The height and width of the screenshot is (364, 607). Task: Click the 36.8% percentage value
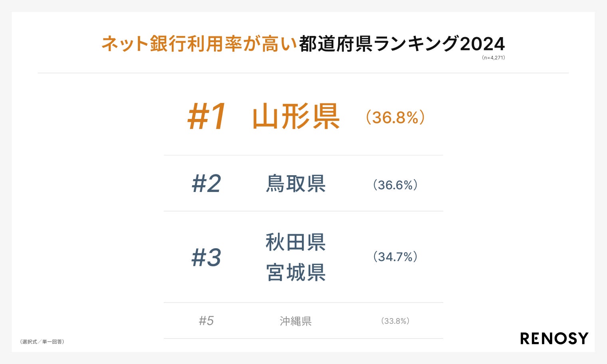(395, 117)
